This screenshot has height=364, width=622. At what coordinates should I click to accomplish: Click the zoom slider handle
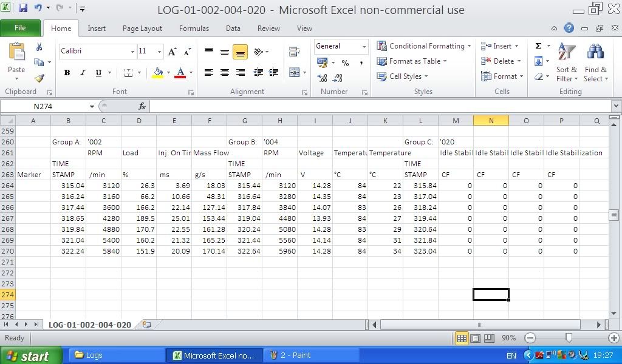pyautogui.click(x=569, y=338)
